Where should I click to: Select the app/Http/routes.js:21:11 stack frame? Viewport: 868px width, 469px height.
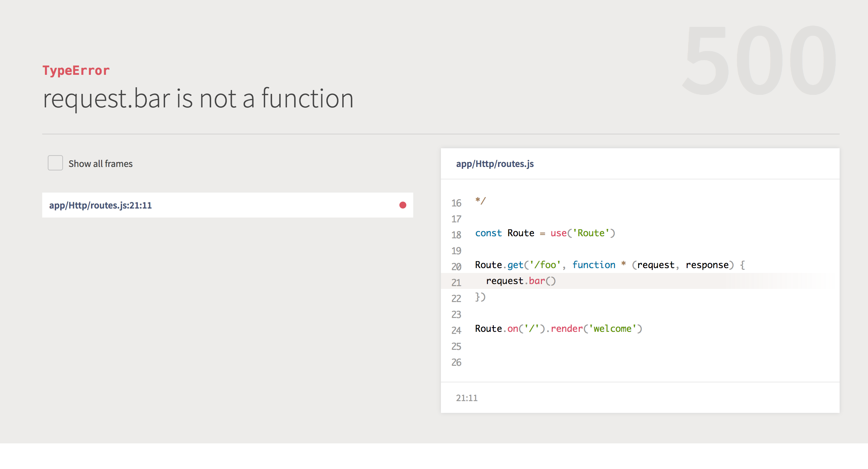100,205
